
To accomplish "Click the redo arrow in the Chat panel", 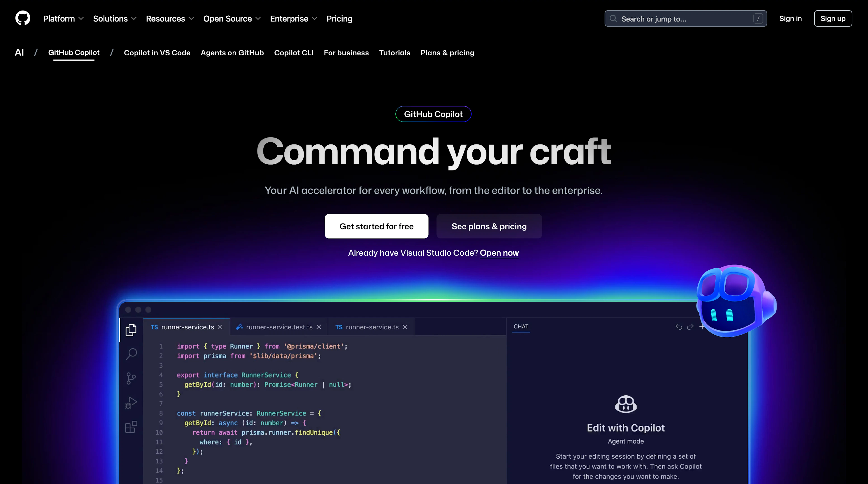I will 690,327.
